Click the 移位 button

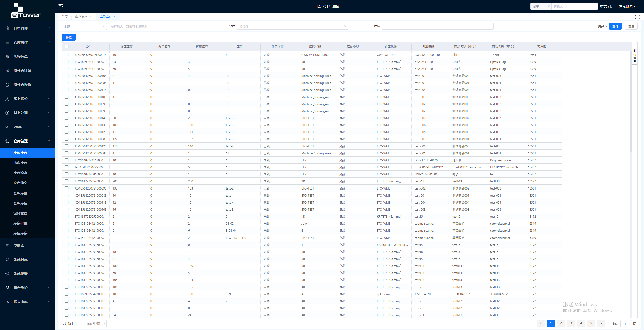(x=68, y=37)
